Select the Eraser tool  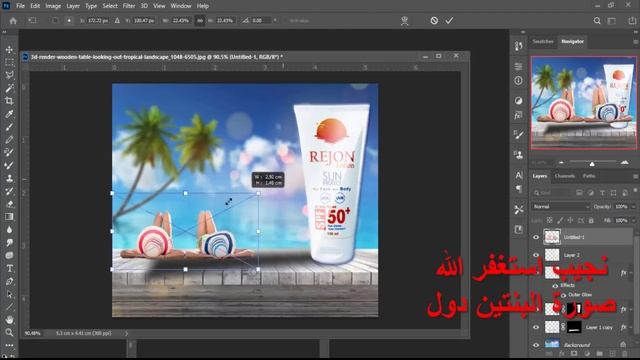coord(9,204)
